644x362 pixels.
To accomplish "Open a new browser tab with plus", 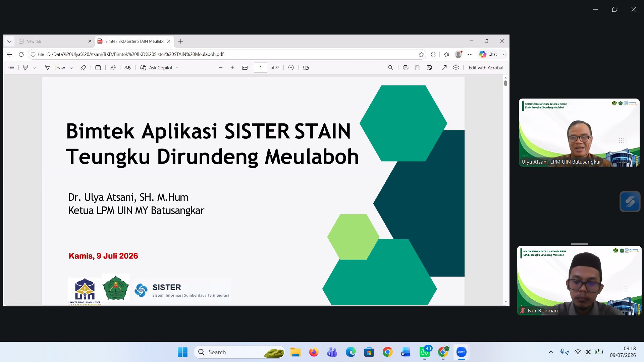I will tap(180, 41).
